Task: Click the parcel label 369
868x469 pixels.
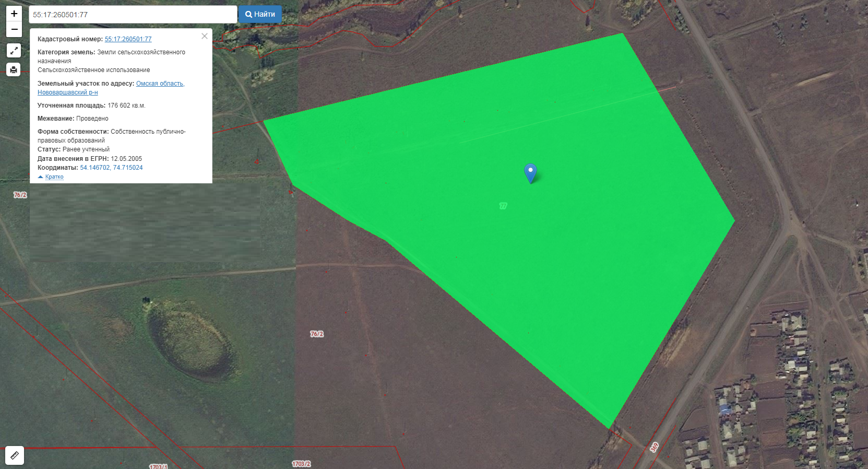Action: 655,447
